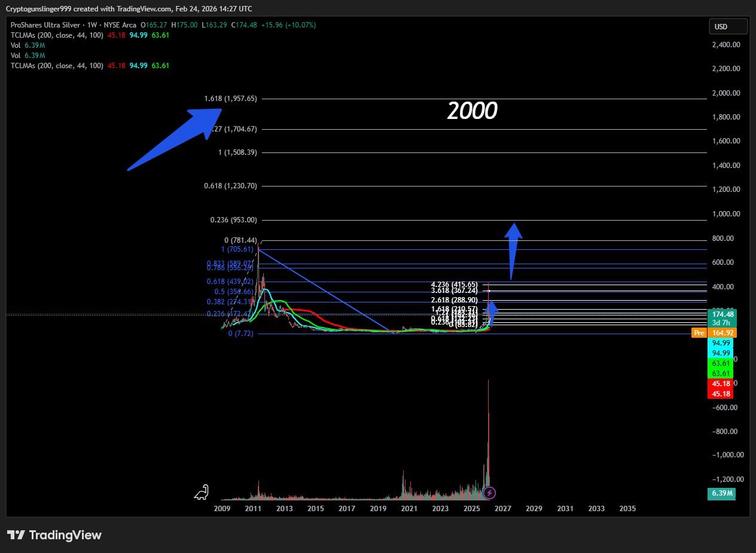This screenshot has width=756, height=553.
Task: Select the blue 0.382 (274.31) Fibonacci label
Action: 230,302
